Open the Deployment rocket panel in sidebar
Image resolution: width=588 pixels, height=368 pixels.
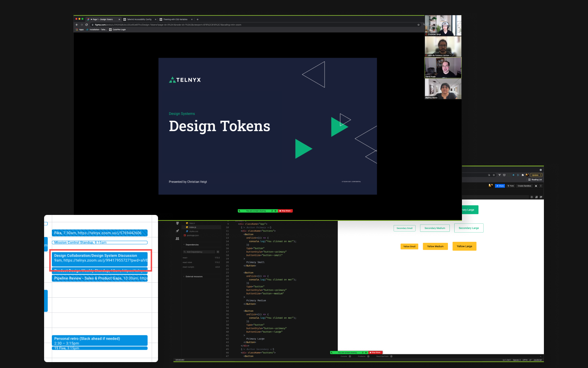(178, 231)
